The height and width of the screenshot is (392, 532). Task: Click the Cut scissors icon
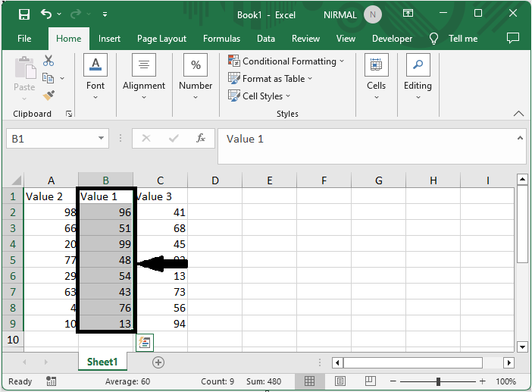point(49,61)
